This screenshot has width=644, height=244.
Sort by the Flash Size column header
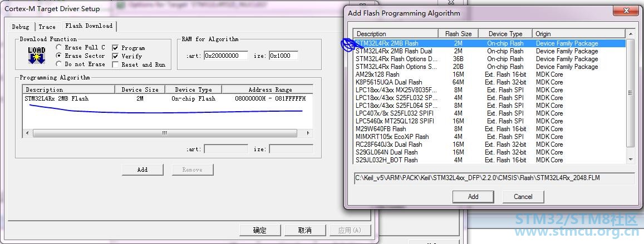(458, 34)
